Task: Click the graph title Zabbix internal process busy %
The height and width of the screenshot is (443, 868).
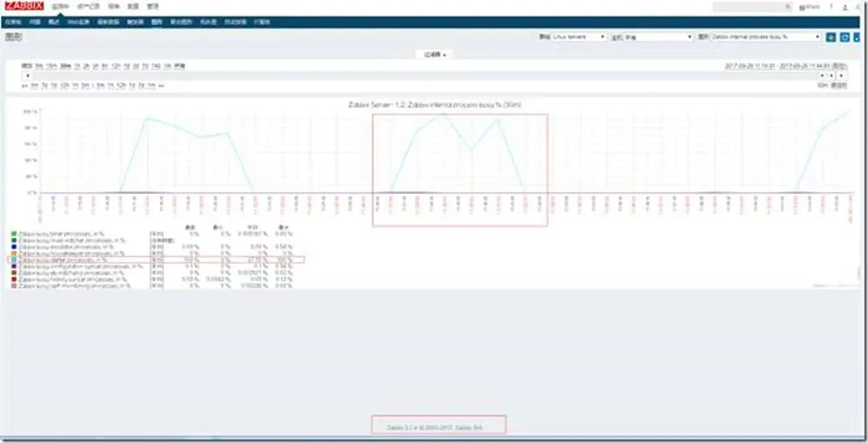Action: 435,104
